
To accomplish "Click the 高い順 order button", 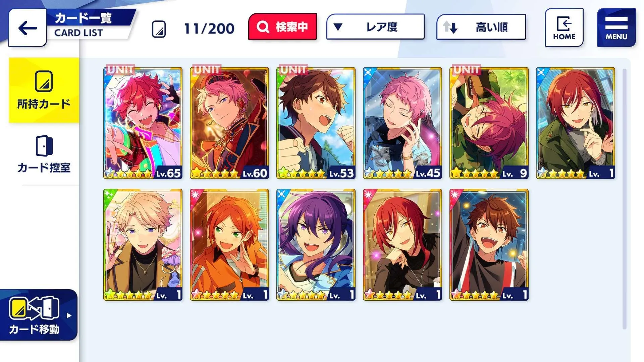I will pyautogui.click(x=481, y=27).
